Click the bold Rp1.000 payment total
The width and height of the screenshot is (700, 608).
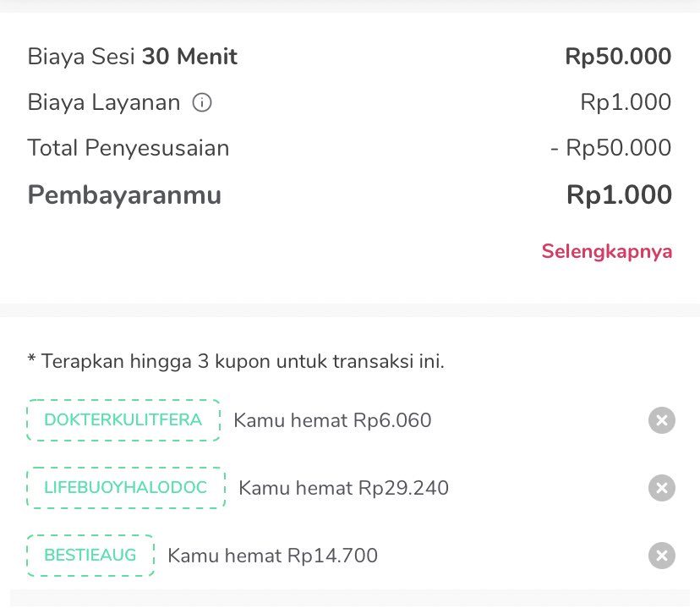(619, 195)
